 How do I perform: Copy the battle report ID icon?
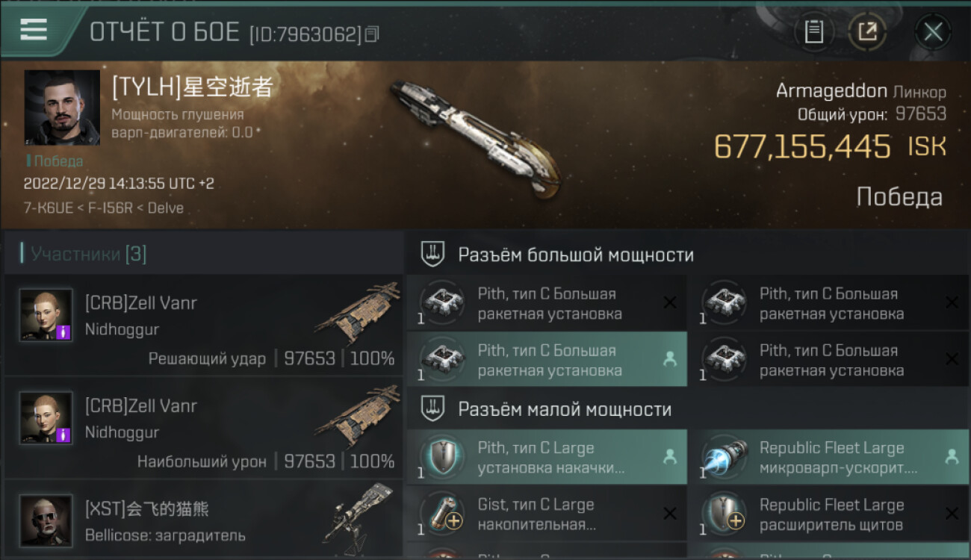point(373,34)
